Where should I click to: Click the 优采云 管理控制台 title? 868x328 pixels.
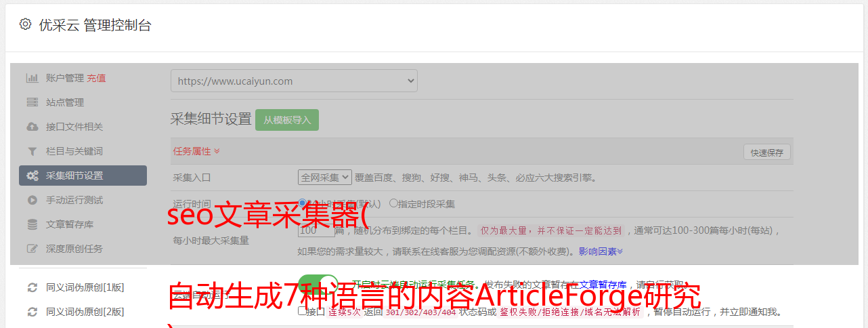[x=95, y=25]
